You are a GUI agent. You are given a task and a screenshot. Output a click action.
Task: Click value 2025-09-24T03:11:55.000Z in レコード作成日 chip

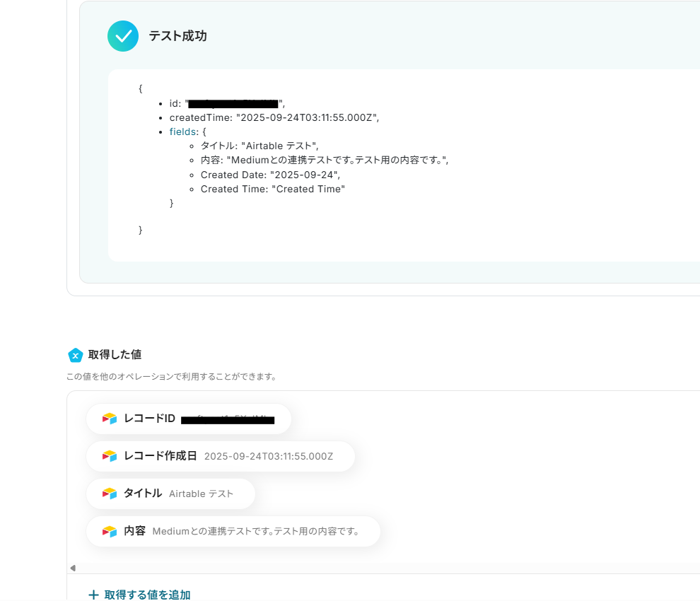pyautogui.click(x=269, y=456)
